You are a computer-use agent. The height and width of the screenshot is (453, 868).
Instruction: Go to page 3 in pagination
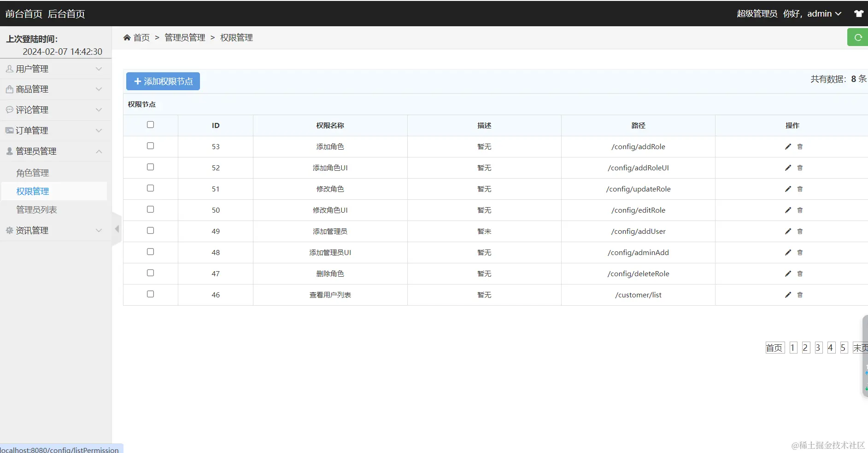[x=818, y=348]
